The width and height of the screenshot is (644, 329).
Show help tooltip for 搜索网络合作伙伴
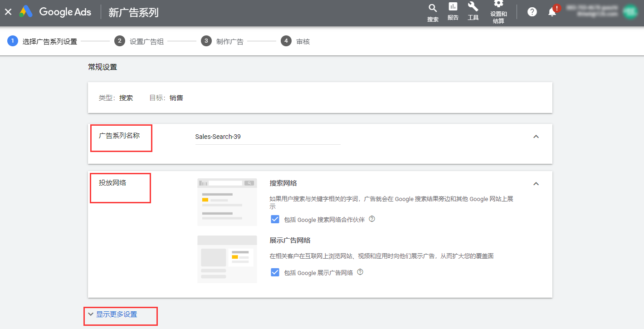point(372,219)
